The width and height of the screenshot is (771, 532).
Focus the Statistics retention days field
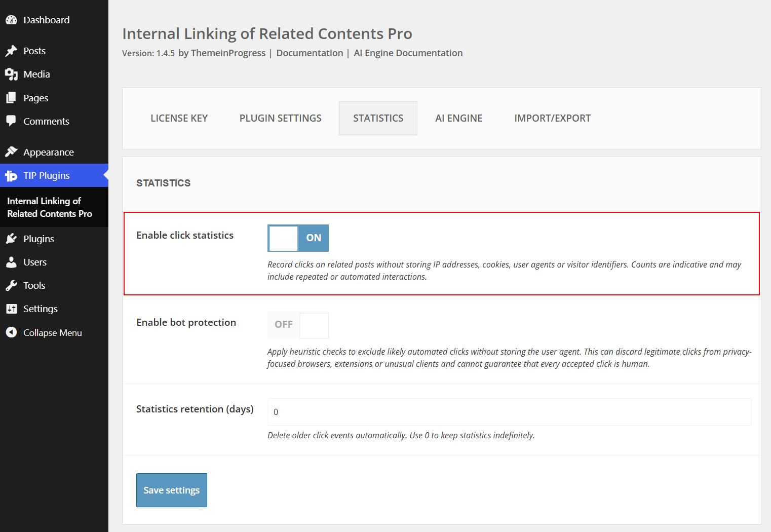510,412
